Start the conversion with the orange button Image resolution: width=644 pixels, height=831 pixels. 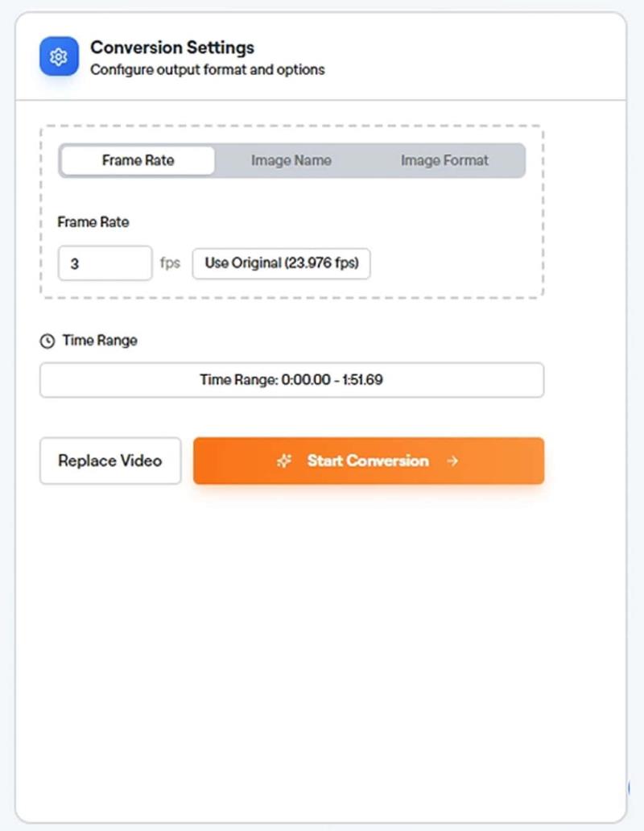368,461
